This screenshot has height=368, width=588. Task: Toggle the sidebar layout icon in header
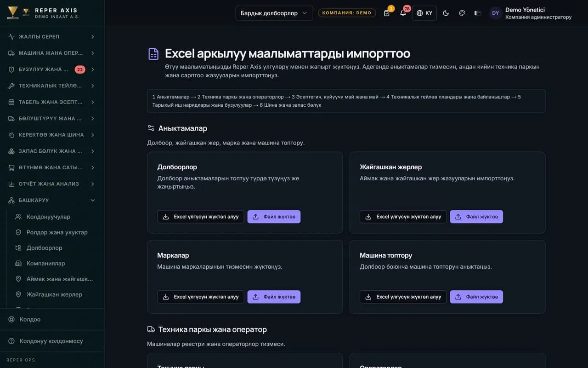click(x=478, y=13)
